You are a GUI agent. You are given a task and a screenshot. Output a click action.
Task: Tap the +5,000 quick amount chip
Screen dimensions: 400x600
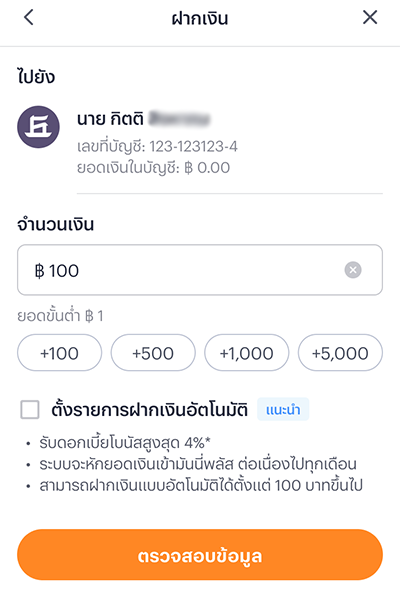click(340, 353)
